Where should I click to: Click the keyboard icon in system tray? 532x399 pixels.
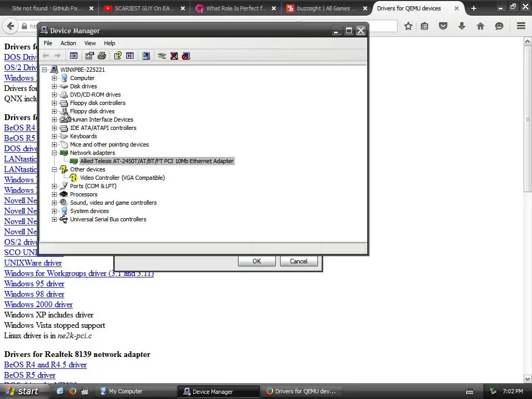coord(470,392)
